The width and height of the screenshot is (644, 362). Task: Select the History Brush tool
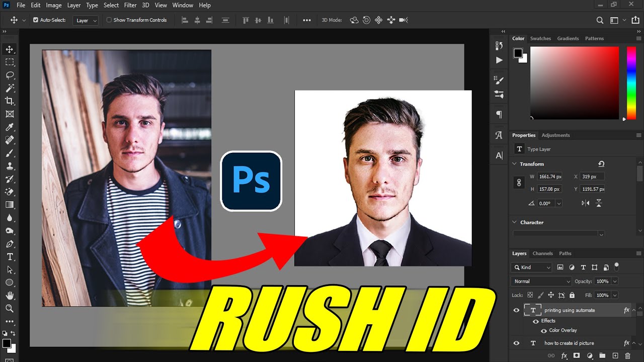click(10, 179)
